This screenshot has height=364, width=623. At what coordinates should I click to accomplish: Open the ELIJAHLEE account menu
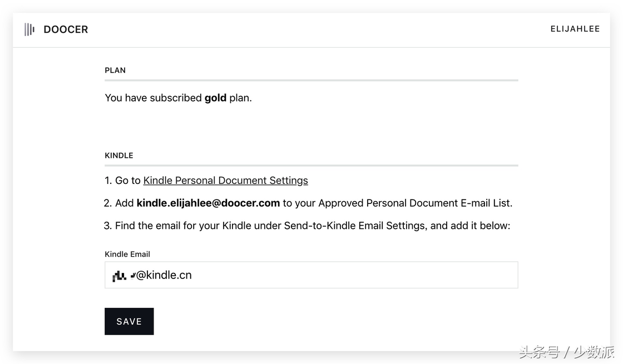pyautogui.click(x=575, y=29)
